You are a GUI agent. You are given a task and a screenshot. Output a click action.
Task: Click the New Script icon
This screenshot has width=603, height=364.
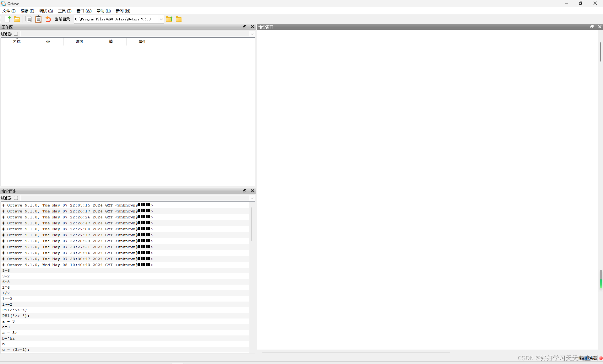8,19
